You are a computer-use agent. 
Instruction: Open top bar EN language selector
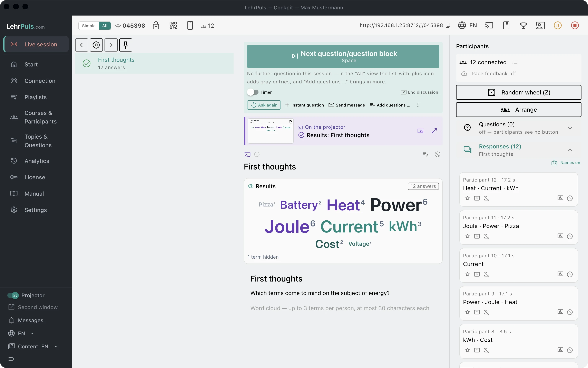467,25
